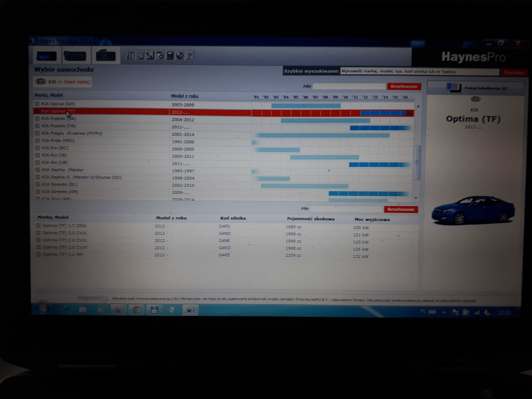Click the list icon beside Pokaż lokalizację
This screenshot has width=532, height=399.
coord(454,87)
